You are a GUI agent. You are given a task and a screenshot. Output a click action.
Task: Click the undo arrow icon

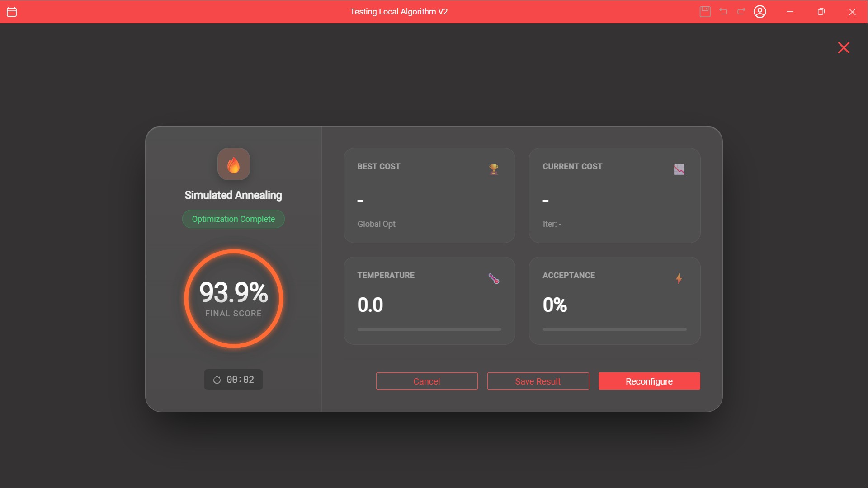coord(723,12)
